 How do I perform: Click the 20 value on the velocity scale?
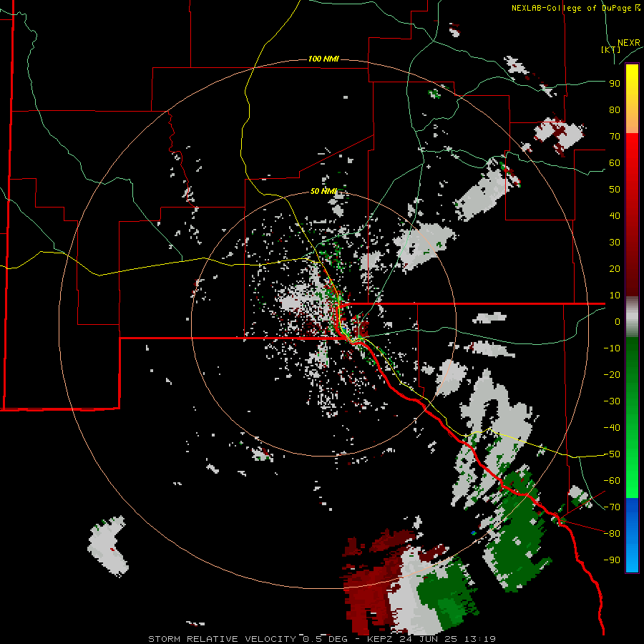tap(615, 269)
